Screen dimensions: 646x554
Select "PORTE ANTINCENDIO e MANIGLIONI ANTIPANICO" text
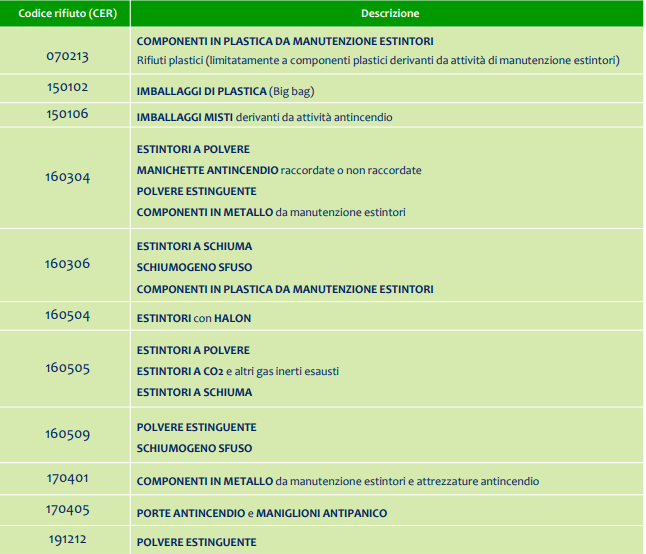click(261, 513)
